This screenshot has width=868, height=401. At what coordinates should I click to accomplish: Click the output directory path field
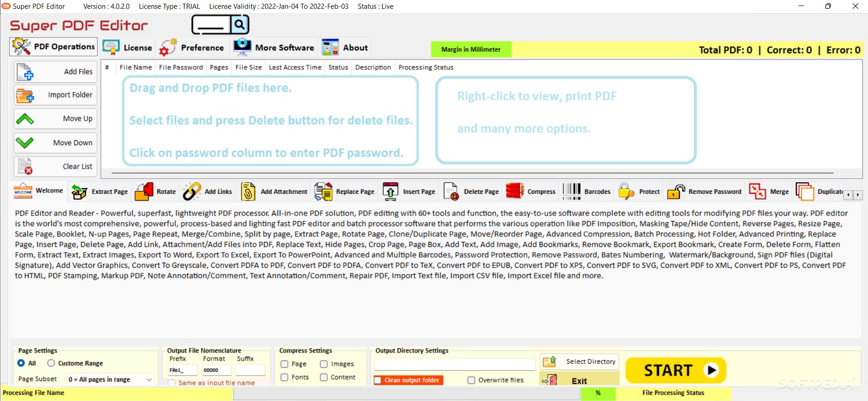click(x=455, y=364)
